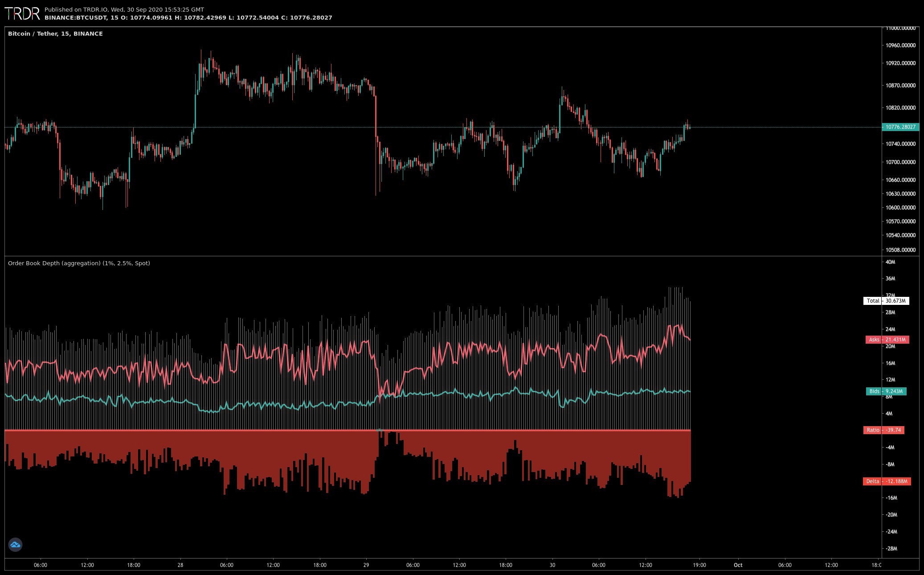The width and height of the screenshot is (924, 575).
Task: Click the BINANCE:BTCUSDT header symbol text
Action: (76, 18)
